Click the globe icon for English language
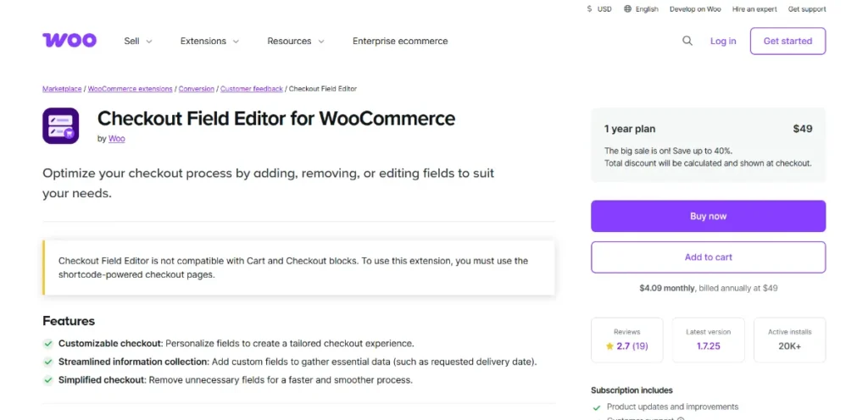868x420 pixels. [628, 9]
